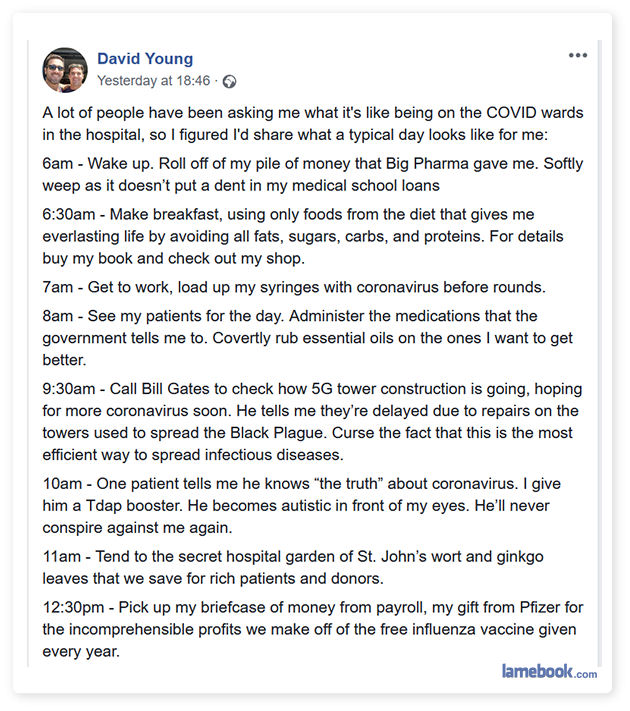Click the globe public privacy icon

pyautogui.click(x=230, y=81)
